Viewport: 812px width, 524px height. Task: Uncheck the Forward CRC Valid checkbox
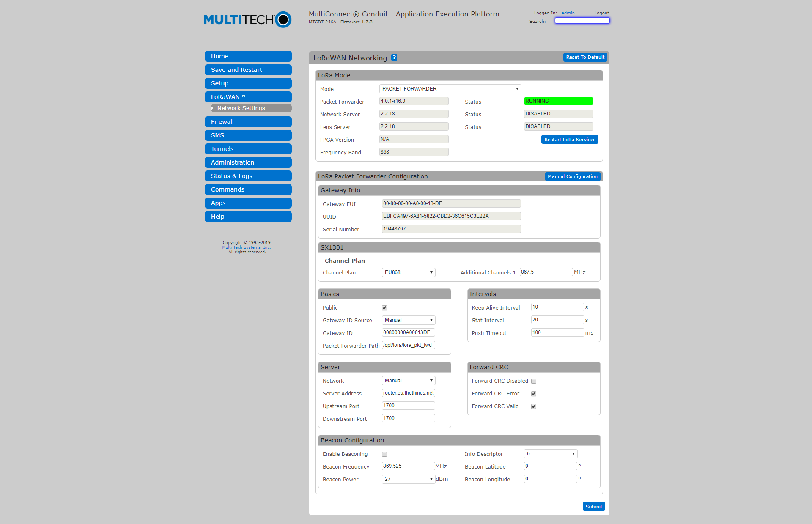534,406
